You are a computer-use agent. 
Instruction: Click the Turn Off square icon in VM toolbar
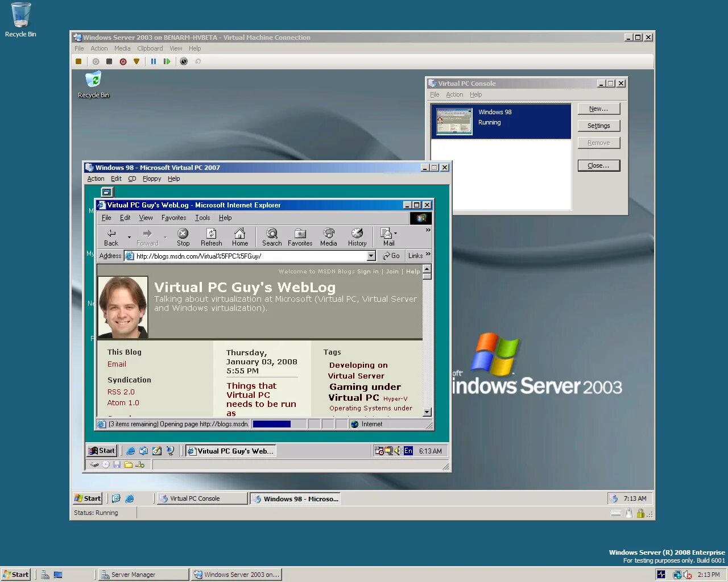(109, 61)
